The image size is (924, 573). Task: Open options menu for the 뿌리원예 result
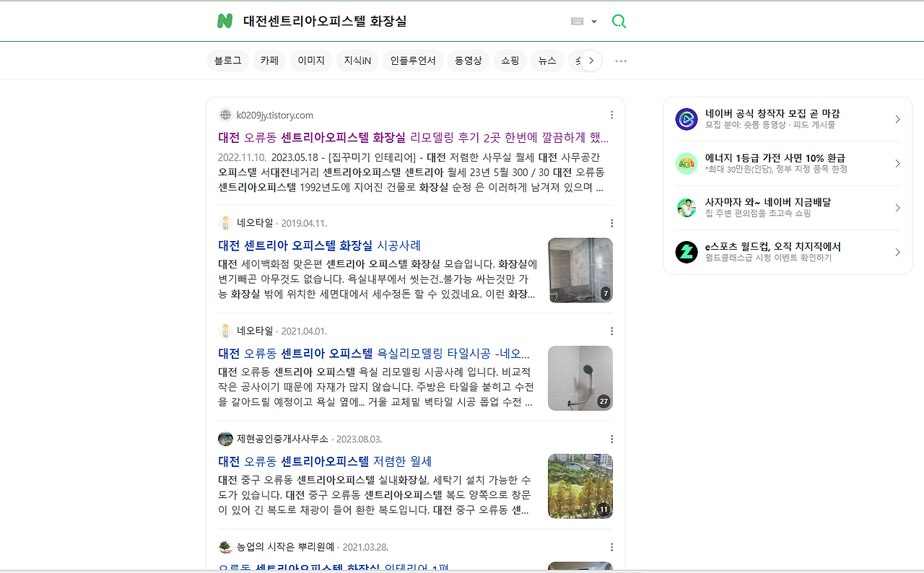pyautogui.click(x=611, y=547)
